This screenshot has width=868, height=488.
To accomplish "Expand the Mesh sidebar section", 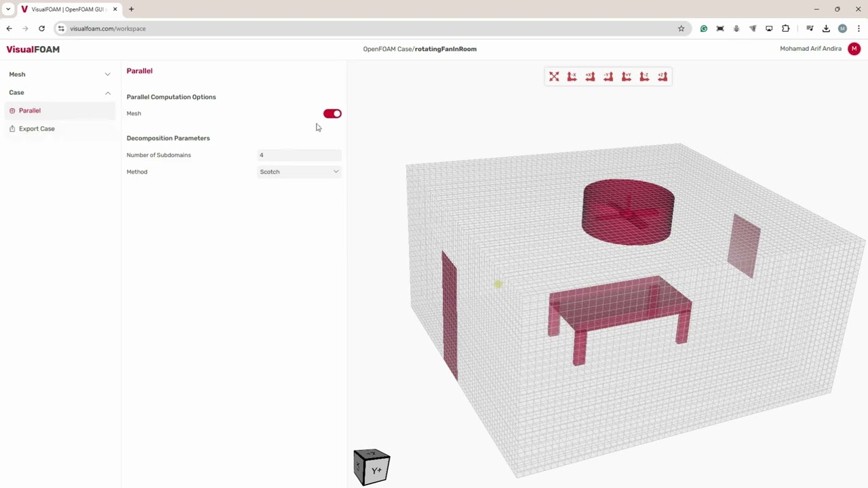I will [60, 75].
